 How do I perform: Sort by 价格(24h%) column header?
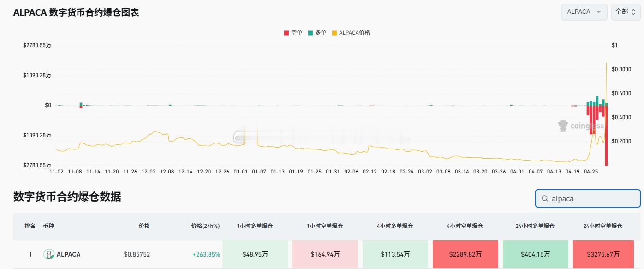pos(205,226)
